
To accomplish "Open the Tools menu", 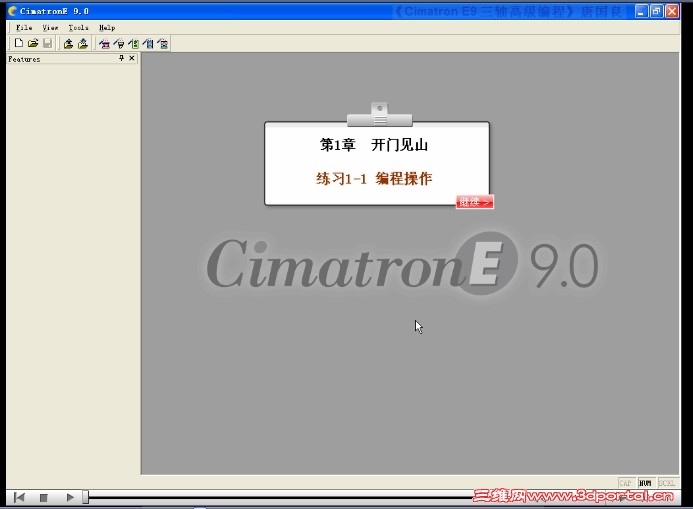I will (x=78, y=27).
